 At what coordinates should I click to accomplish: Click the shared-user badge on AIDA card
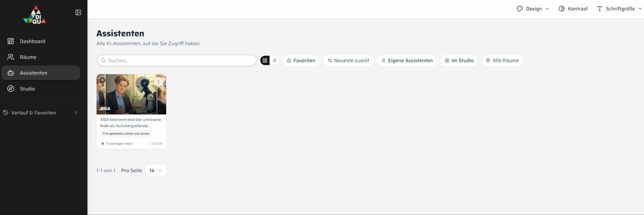point(102,80)
